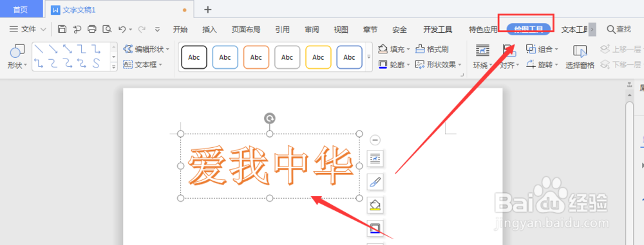644x245 pixels.
Task: Click the Print icon
Action: (x=92, y=29)
